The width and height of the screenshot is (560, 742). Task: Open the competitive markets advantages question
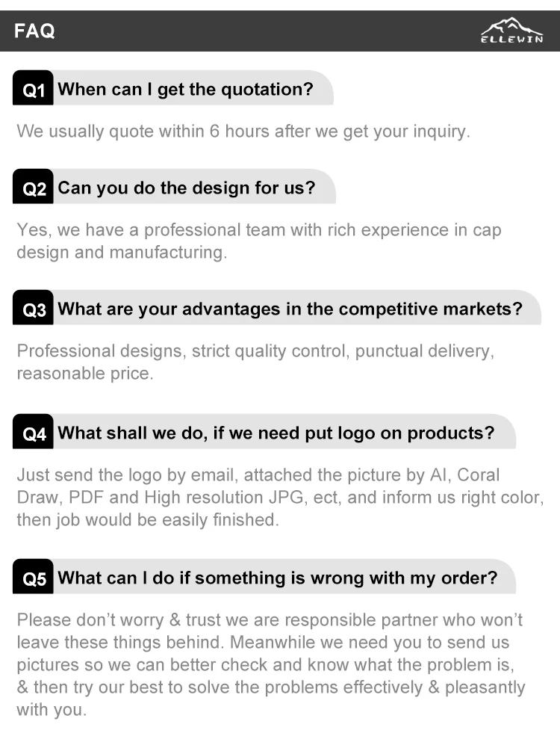[290, 309]
